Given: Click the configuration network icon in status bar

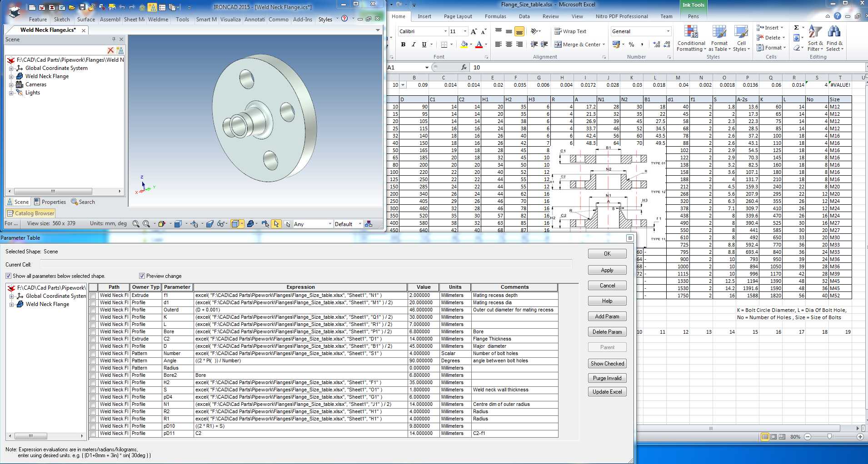Looking at the screenshot, I should [369, 224].
